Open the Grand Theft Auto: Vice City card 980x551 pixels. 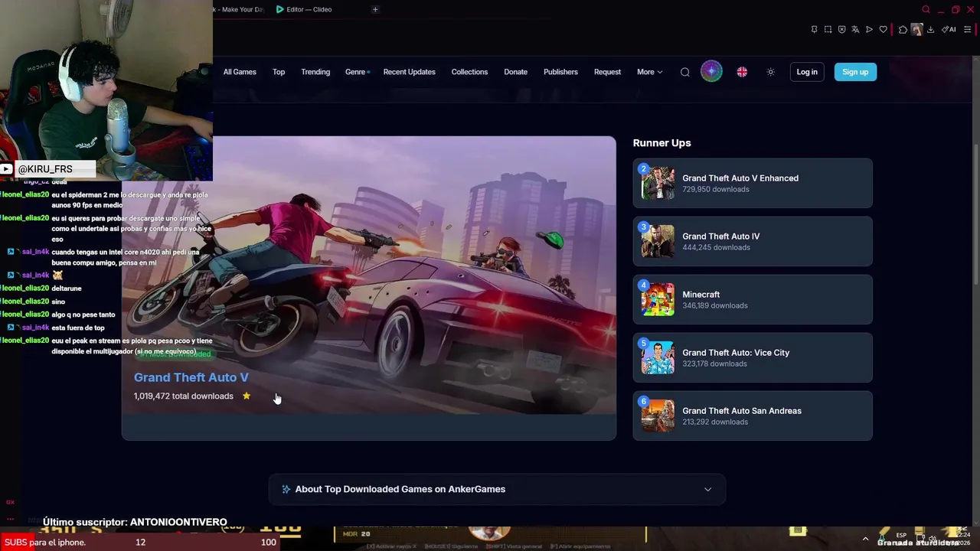tap(753, 357)
